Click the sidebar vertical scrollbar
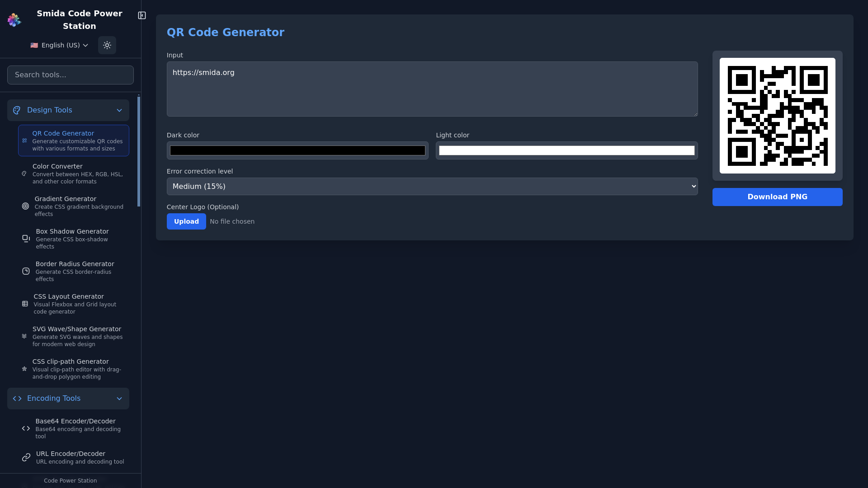868x488 pixels. coord(139,151)
